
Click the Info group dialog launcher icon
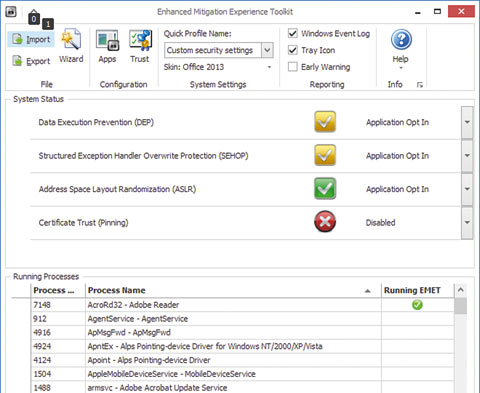point(420,85)
